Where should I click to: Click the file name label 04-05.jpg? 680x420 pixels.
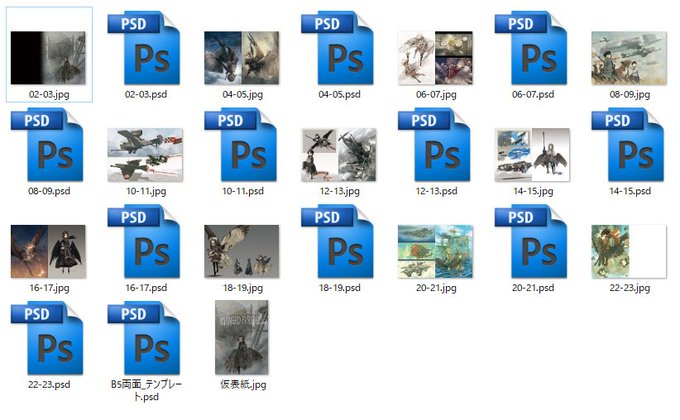(x=242, y=94)
